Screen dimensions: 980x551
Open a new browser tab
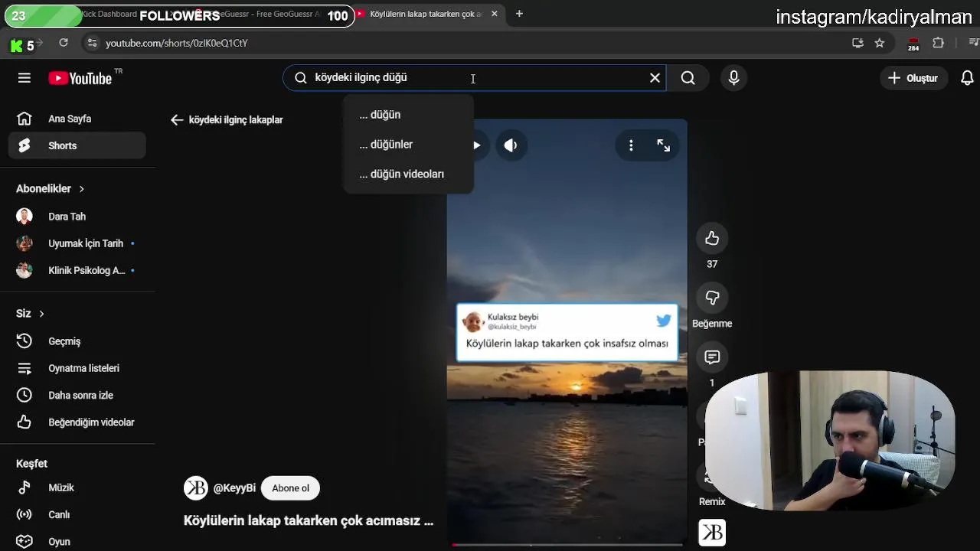(519, 14)
